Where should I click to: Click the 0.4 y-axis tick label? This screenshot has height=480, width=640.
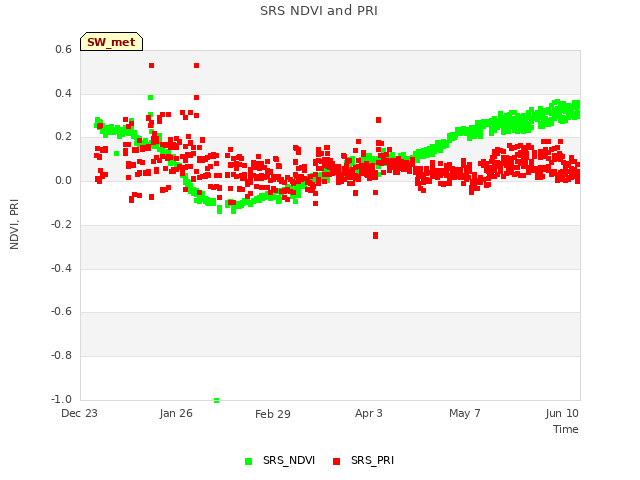pyautogui.click(x=63, y=93)
